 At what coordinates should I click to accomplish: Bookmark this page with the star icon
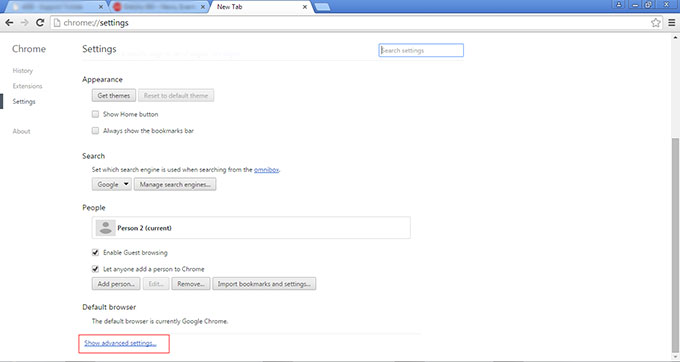click(656, 23)
